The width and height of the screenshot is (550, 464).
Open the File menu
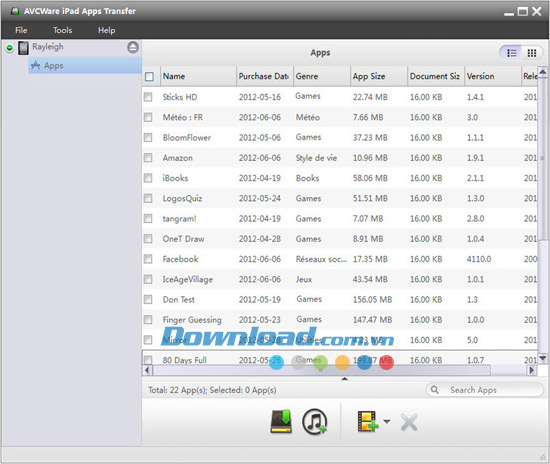coord(21,30)
